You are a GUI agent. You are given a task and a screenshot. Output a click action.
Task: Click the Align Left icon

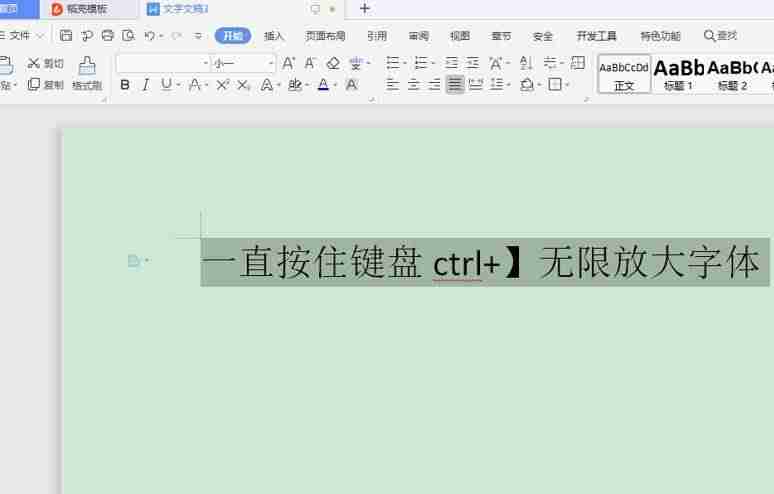point(392,85)
